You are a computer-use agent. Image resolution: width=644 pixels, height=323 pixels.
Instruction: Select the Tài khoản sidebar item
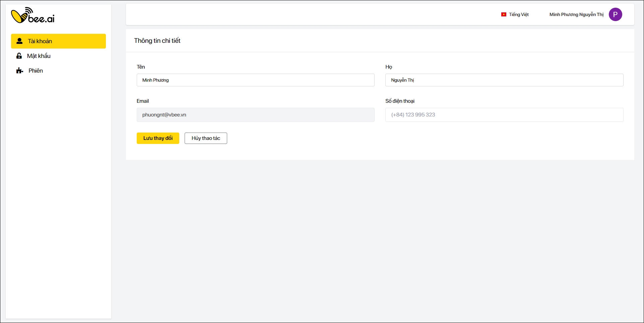58,41
